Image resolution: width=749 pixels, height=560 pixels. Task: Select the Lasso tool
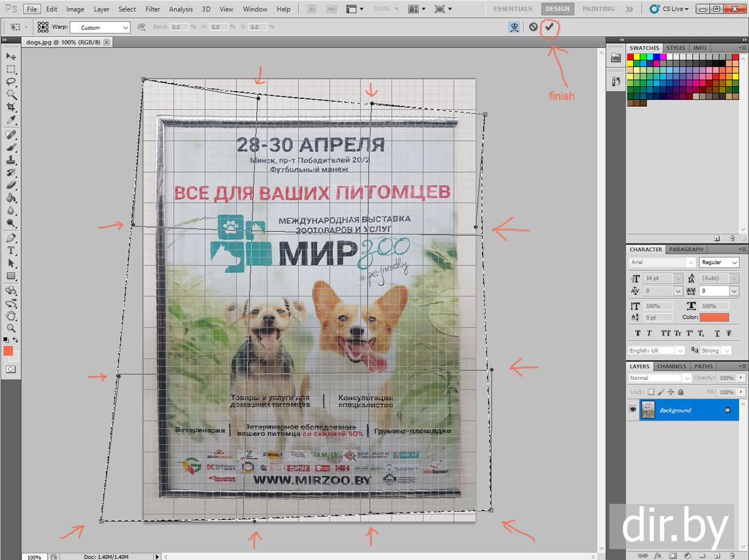[x=11, y=82]
